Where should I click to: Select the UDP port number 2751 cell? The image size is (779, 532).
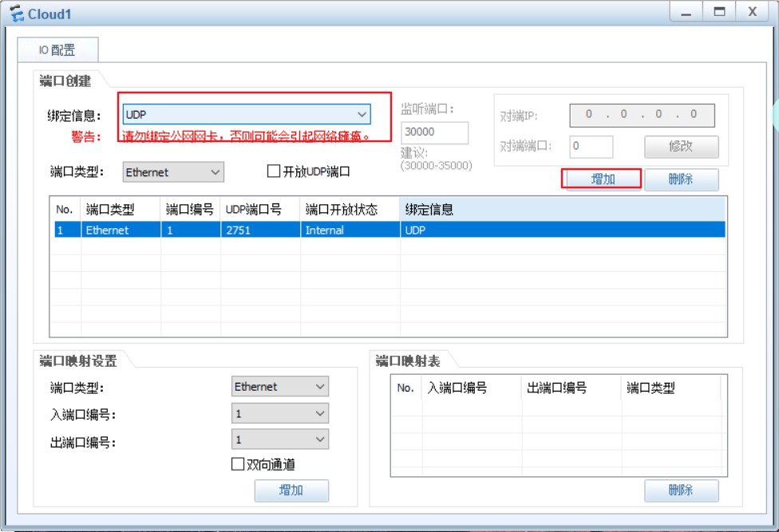[x=260, y=230]
